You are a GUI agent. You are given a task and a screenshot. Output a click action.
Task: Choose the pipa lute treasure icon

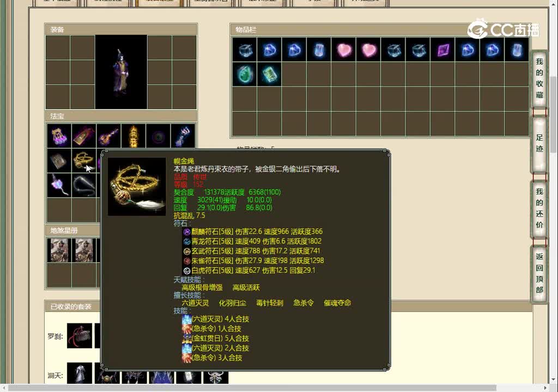108,136
